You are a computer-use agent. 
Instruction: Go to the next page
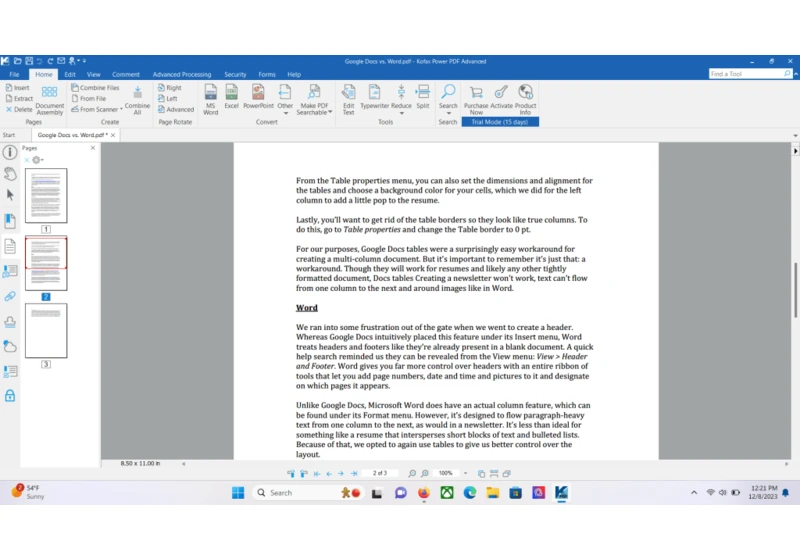tap(341, 473)
